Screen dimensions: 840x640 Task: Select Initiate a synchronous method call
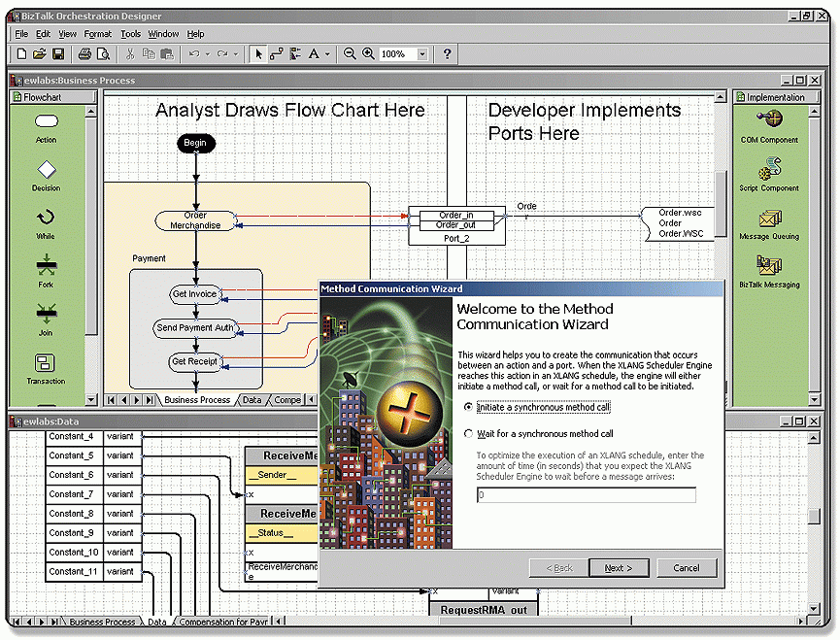point(470,407)
